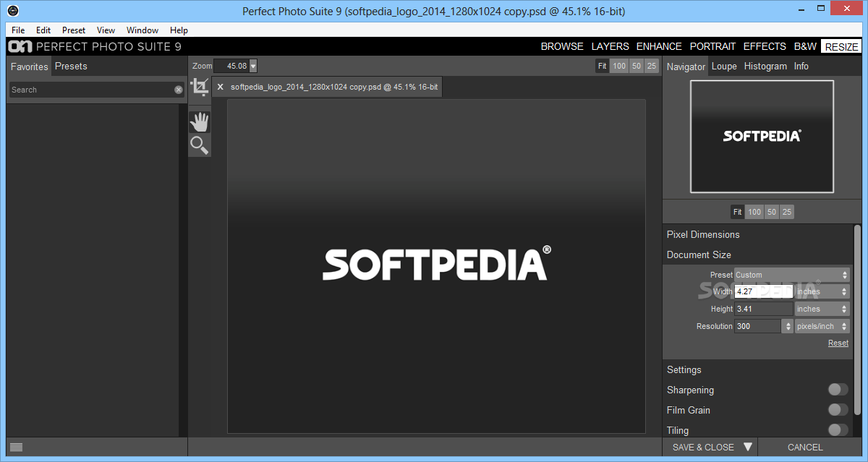Switch to the B&W module
Screen dimensions: 868x462
coord(805,46)
